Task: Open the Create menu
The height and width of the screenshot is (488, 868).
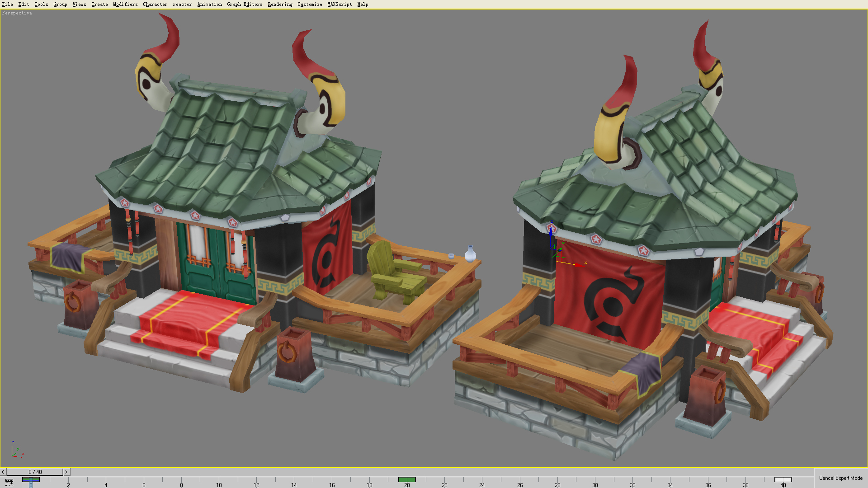Action: pyautogui.click(x=99, y=5)
